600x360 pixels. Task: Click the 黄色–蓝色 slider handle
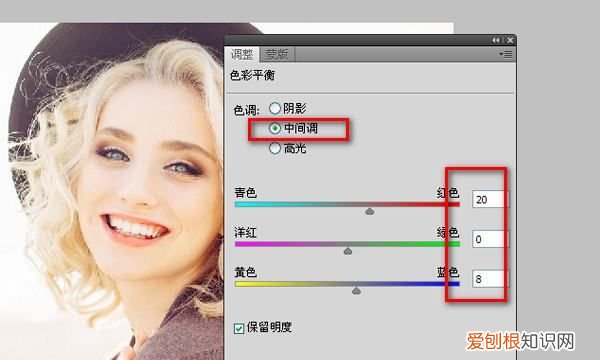(x=356, y=291)
